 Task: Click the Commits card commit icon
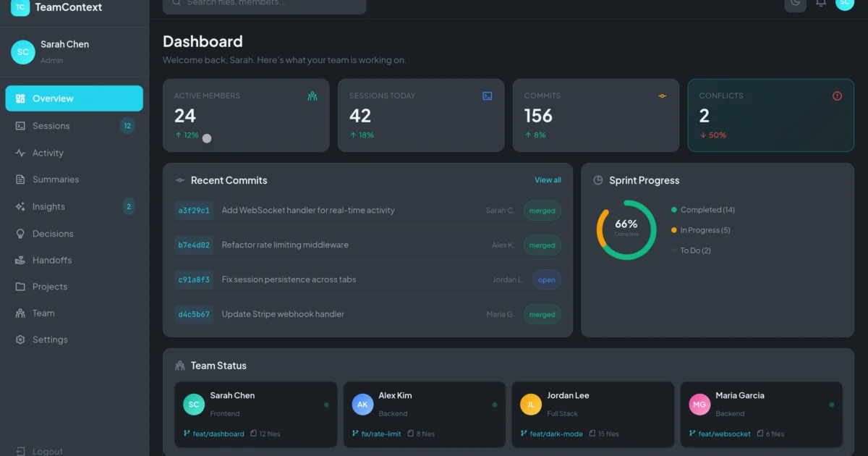click(x=662, y=96)
